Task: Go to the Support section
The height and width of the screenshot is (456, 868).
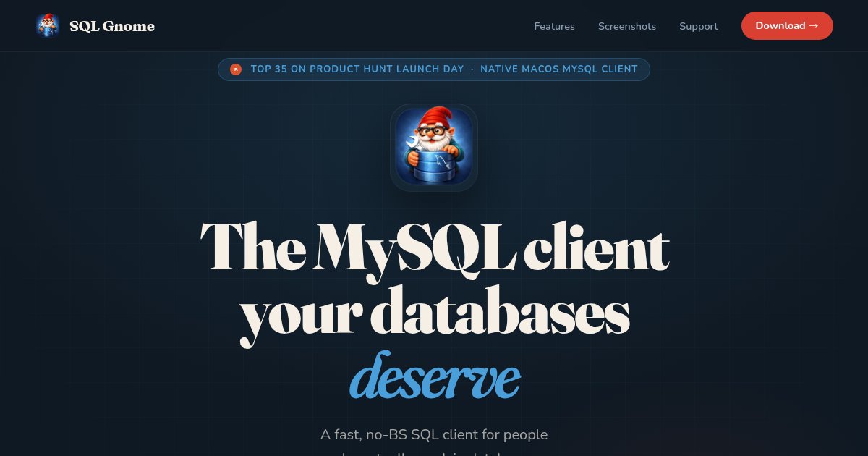Action: (x=698, y=26)
